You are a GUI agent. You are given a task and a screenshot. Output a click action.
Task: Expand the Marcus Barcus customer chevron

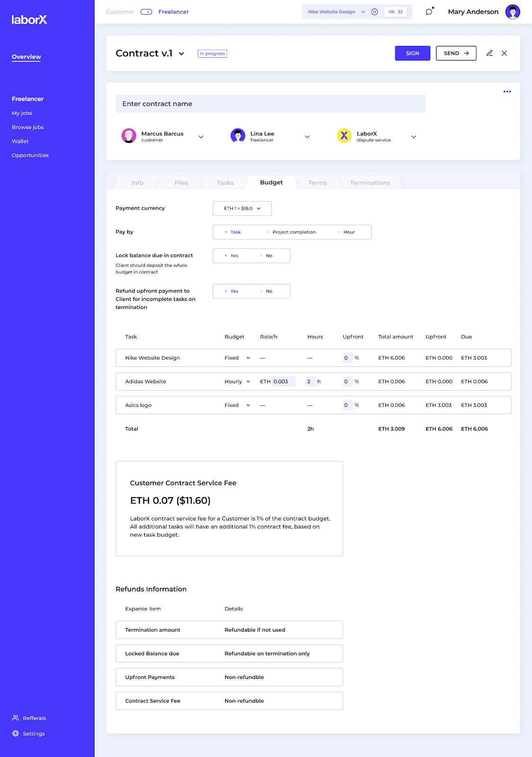click(x=201, y=137)
